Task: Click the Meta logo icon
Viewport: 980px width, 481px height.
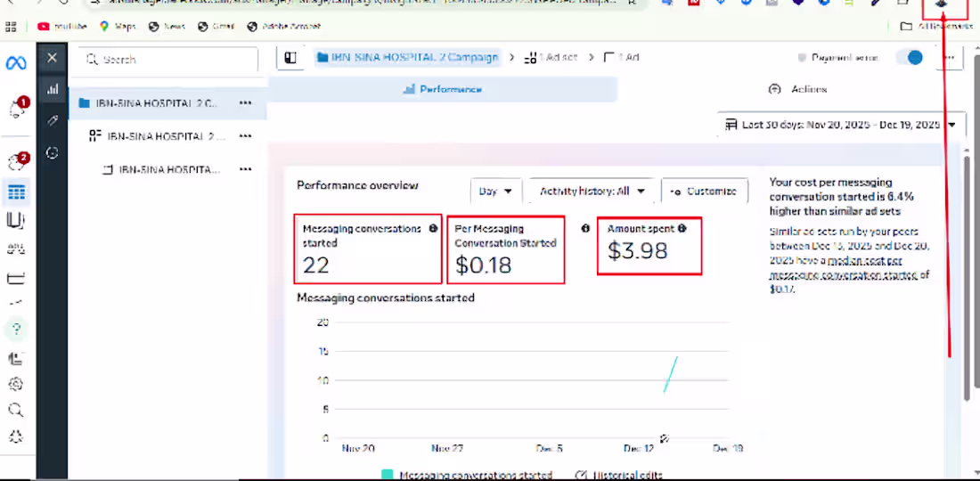Action: click(x=16, y=63)
